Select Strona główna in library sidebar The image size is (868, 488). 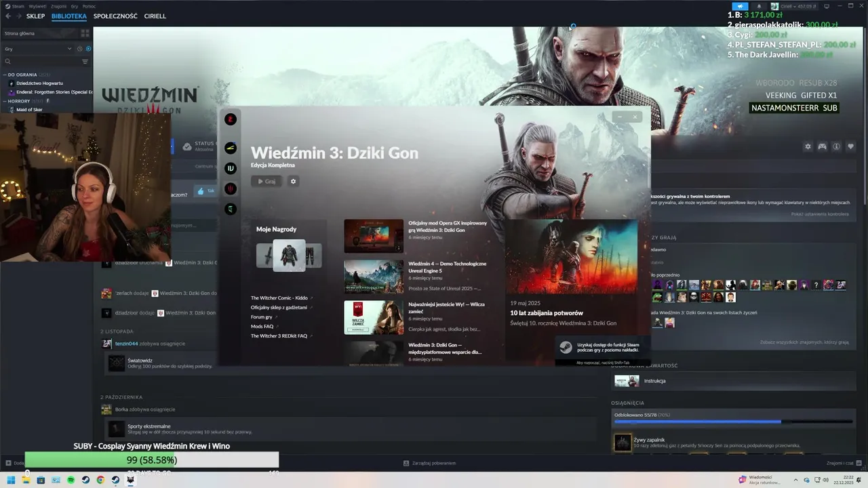(39, 33)
